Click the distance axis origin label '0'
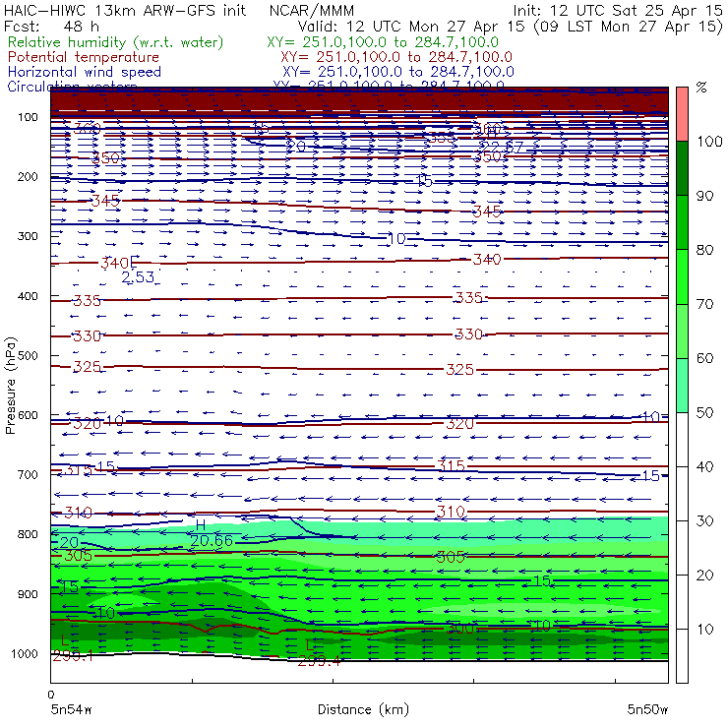Image resolution: width=728 pixels, height=728 pixels. (51, 695)
